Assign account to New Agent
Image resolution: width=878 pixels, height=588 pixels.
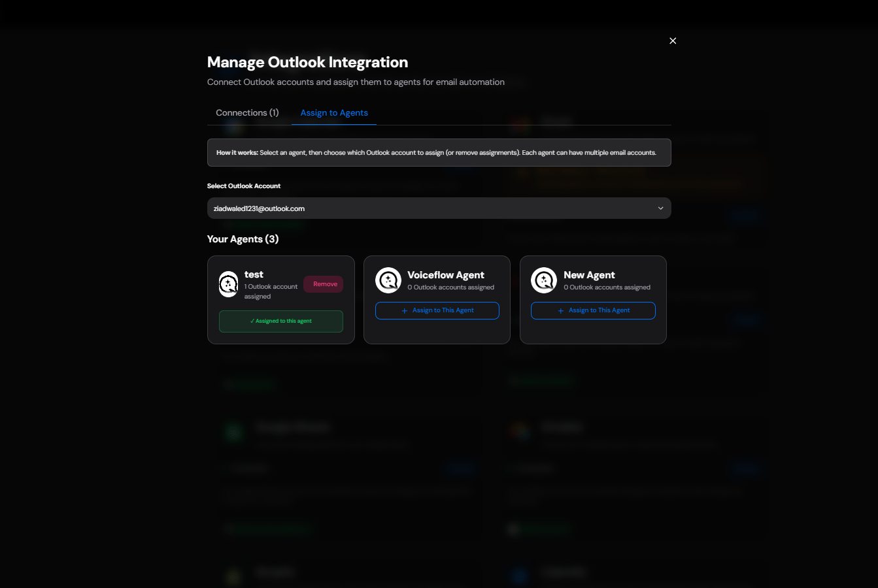tap(593, 310)
